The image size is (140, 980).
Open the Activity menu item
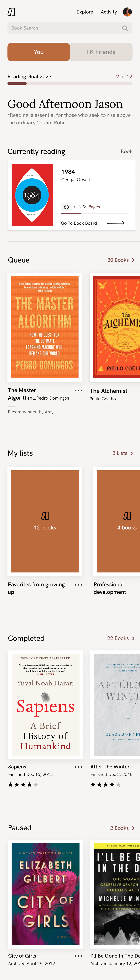[x=109, y=12]
